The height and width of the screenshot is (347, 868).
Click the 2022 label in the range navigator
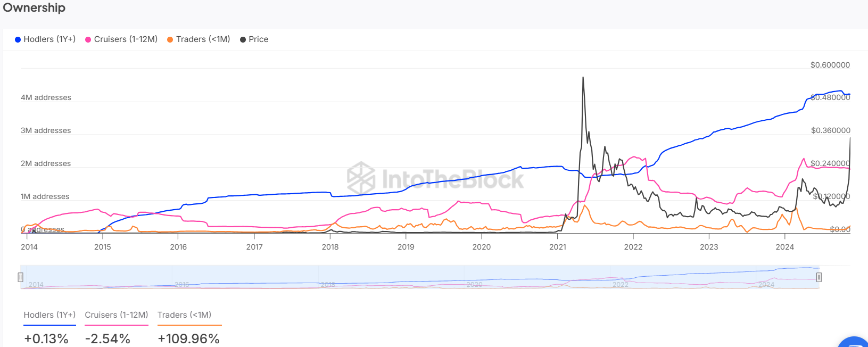click(621, 285)
